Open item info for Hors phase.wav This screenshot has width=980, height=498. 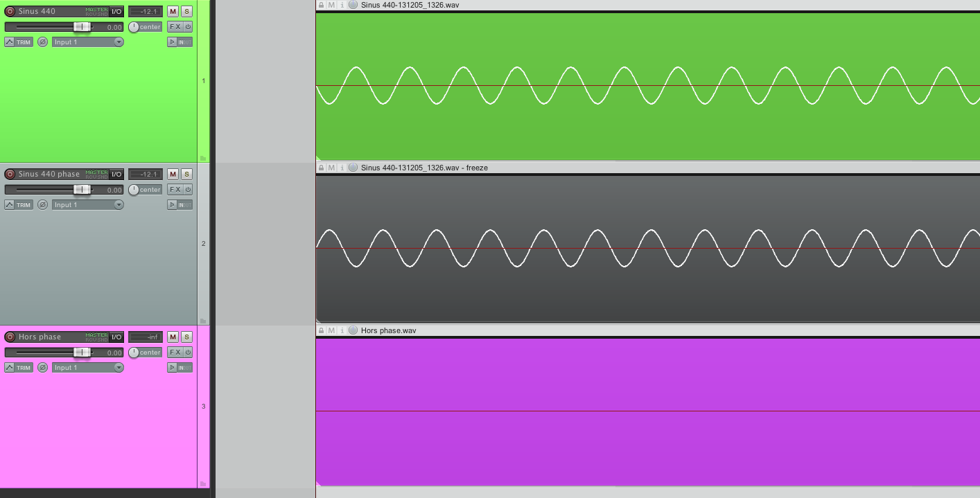pyautogui.click(x=342, y=330)
